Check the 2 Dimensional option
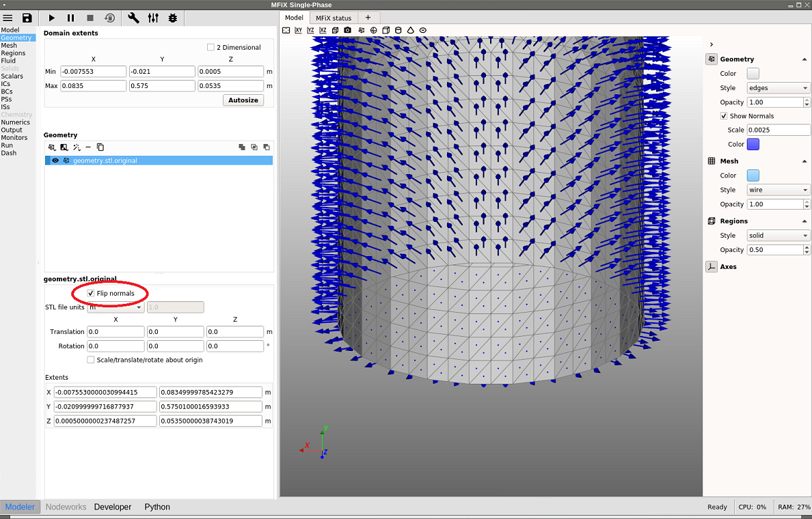This screenshot has width=812, height=519. click(x=211, y=46)
